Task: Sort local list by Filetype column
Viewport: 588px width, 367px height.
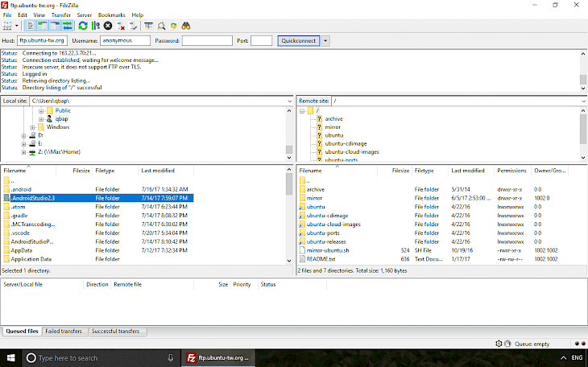Action: point(116,171)
